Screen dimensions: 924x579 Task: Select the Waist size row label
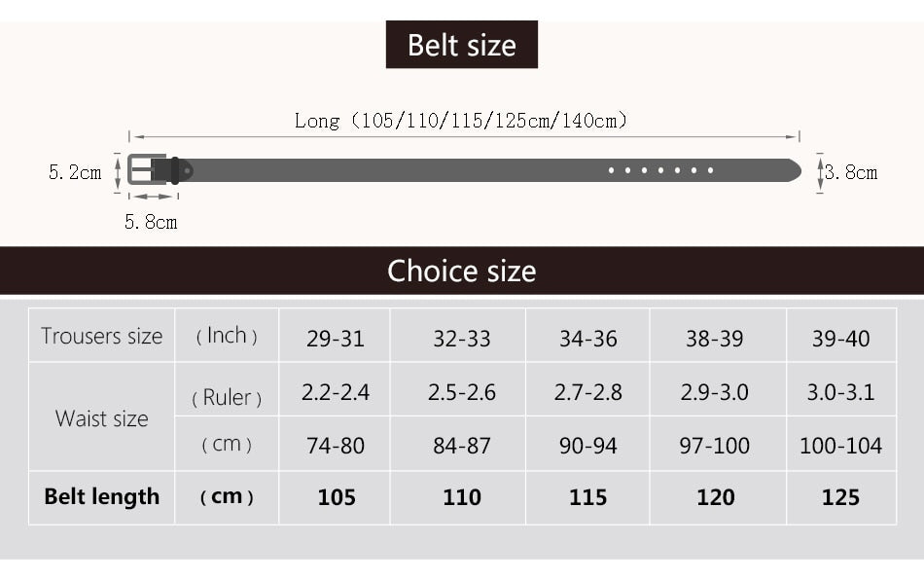(x=102, y=418)
